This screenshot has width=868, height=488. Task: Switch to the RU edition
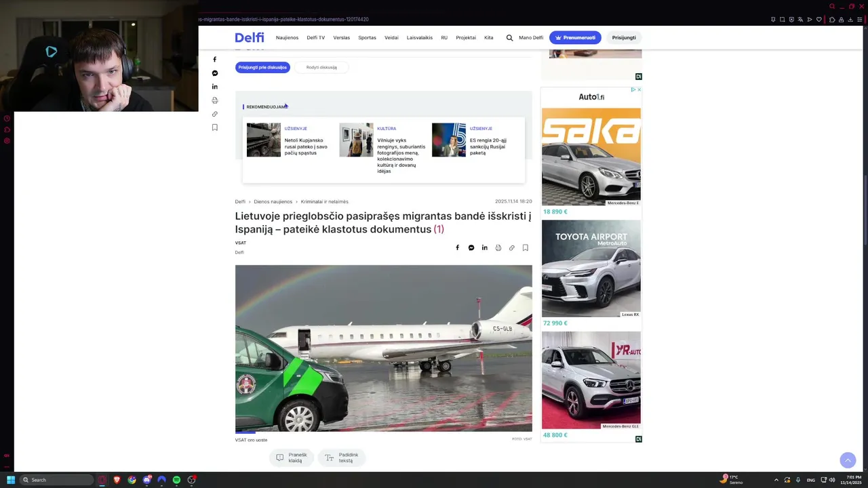point(444,38)
